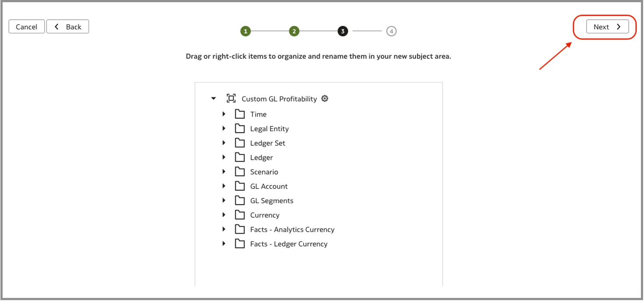This screenshot has height=301, width=644.
Task: Go to step 2 in the wizard
Action: pyautogui.click(x=294, y=31)
